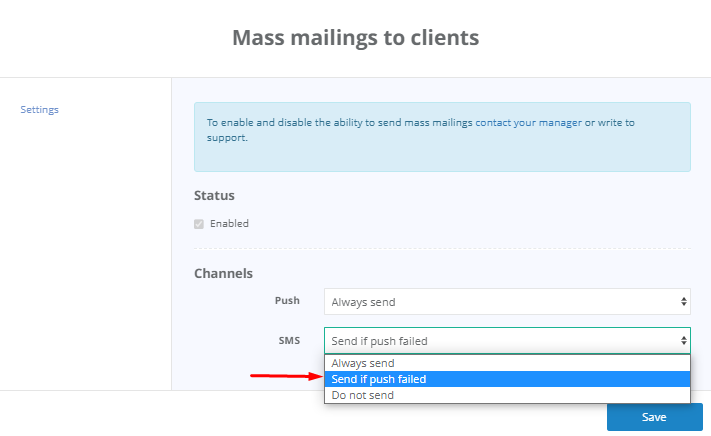Click the Push dropdown arrow icon
Screen dimensions: 711x436
pos(684,300)
